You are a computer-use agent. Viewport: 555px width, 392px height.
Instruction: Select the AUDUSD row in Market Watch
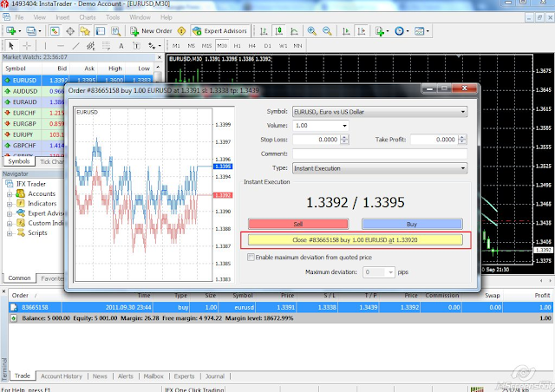(x=34, y=91)
